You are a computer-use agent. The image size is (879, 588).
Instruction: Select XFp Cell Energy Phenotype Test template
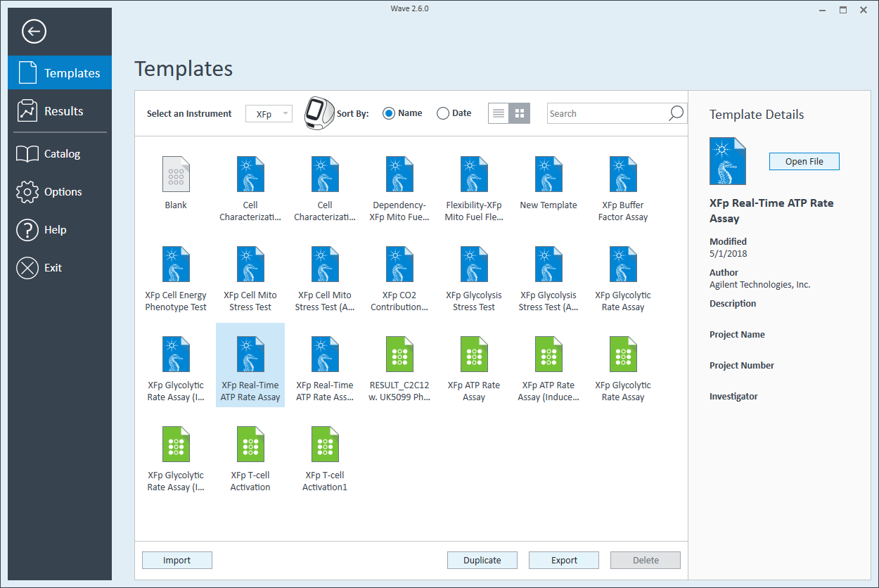(176, 264)
